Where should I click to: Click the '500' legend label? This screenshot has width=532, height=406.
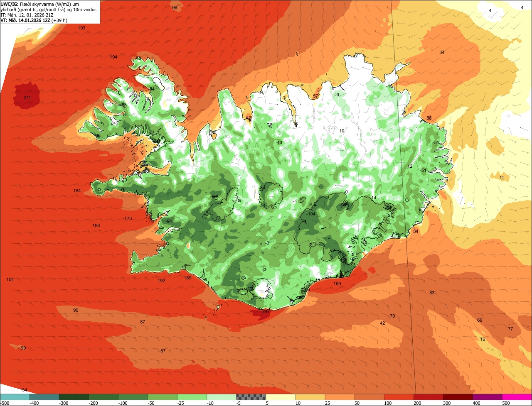point(506,403)
